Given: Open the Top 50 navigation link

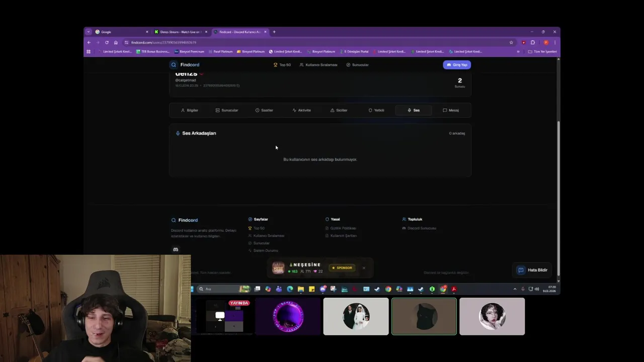Looking at the screenshot, I should [x=282, y=65].
